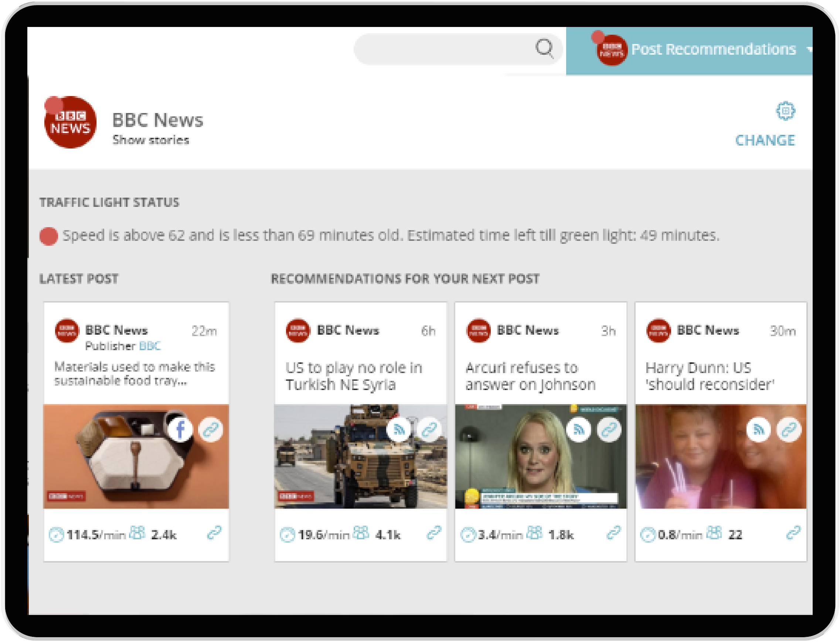
Task: Click the CHANGE button
Action: 765,140
